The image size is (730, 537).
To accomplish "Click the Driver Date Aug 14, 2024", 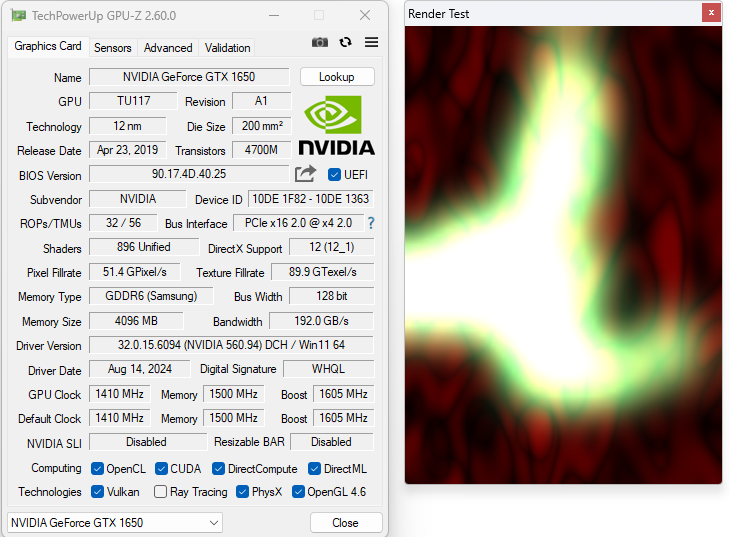I will tap(140, 369).
